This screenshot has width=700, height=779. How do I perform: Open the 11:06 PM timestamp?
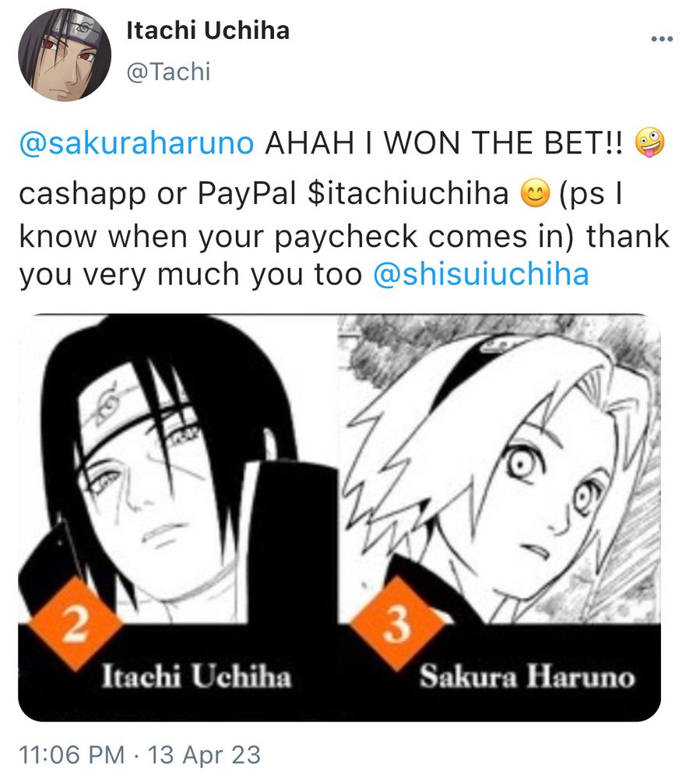(x=72, y=755)
